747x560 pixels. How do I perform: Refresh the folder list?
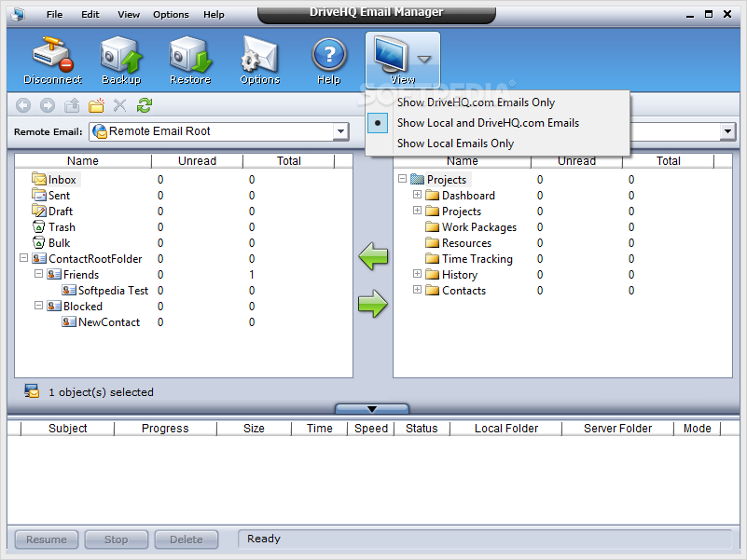(145, 105)
